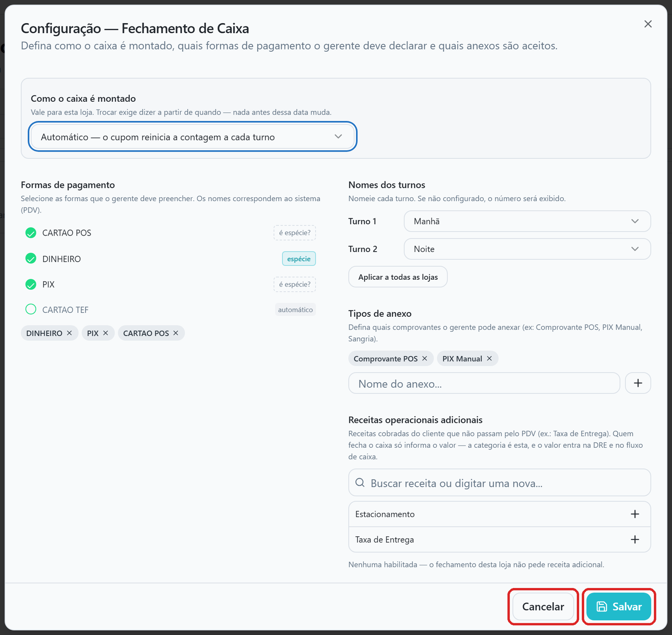The height and width of the screenshot is (635, 672).
Task: Click Aplicar a todas as lojas
Action: click(x=398, y=277)
